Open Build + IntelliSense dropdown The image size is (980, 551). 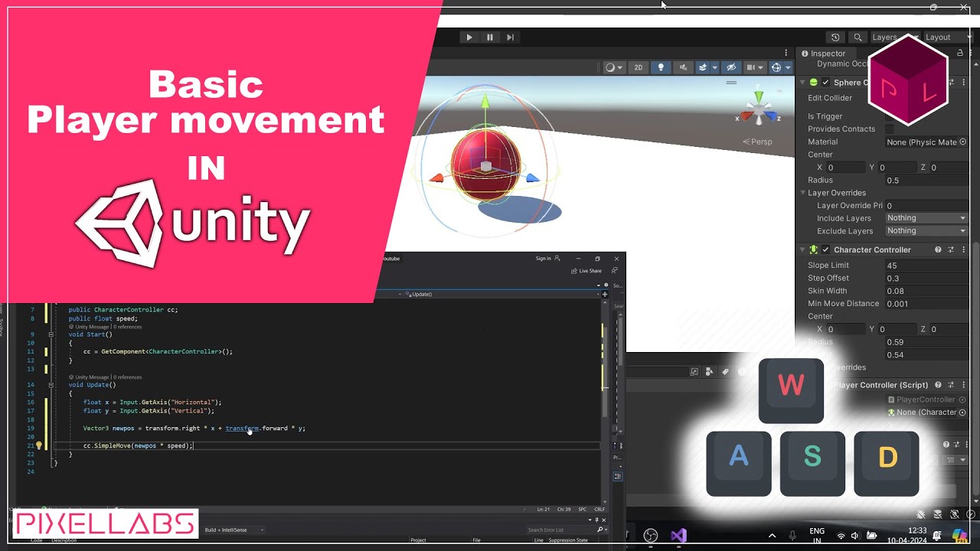(234, 530)
